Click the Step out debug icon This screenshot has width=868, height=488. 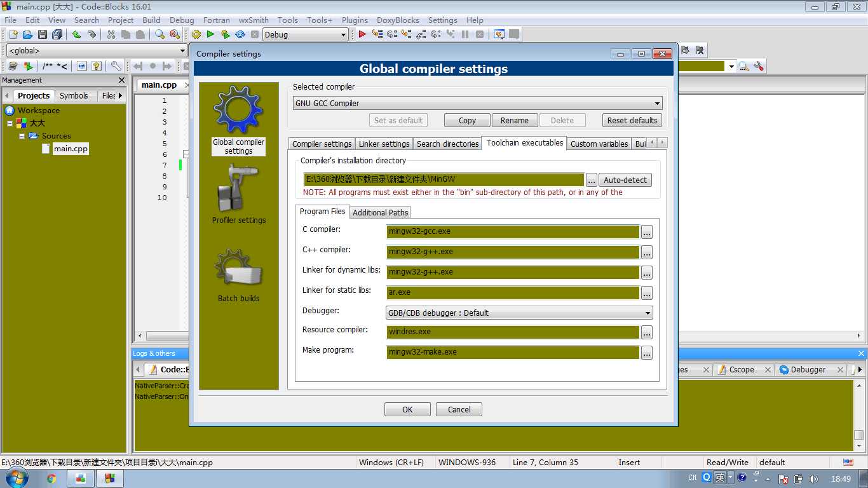(421, 34)
